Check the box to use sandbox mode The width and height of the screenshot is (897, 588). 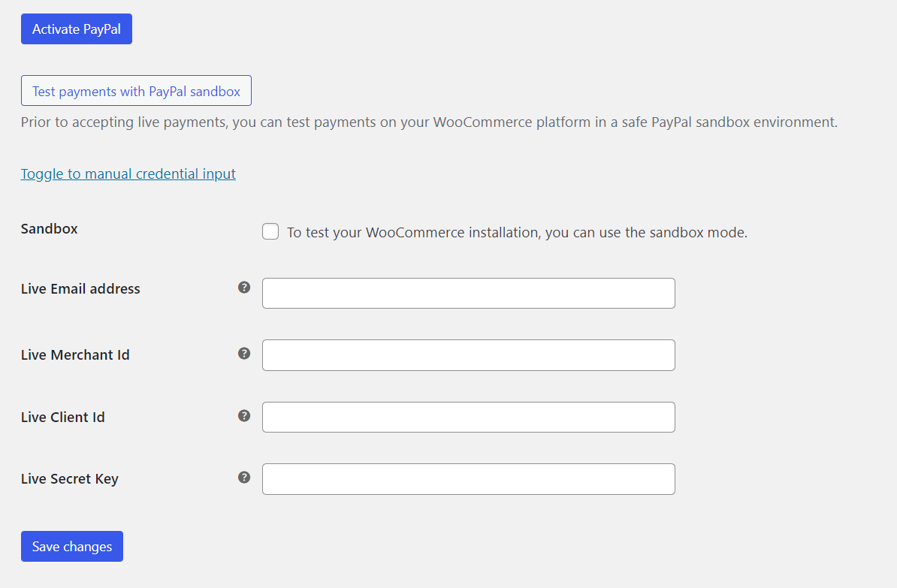point(270,231)
